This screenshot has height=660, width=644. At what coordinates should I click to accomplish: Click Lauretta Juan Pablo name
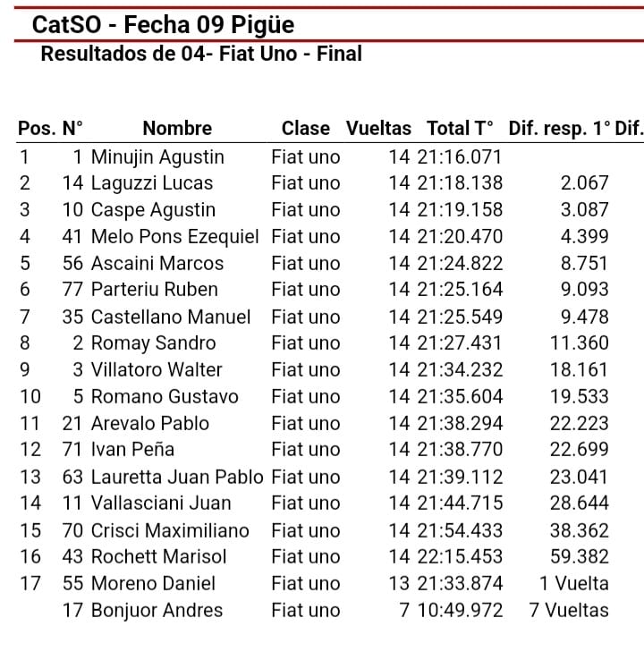point(177,478)
